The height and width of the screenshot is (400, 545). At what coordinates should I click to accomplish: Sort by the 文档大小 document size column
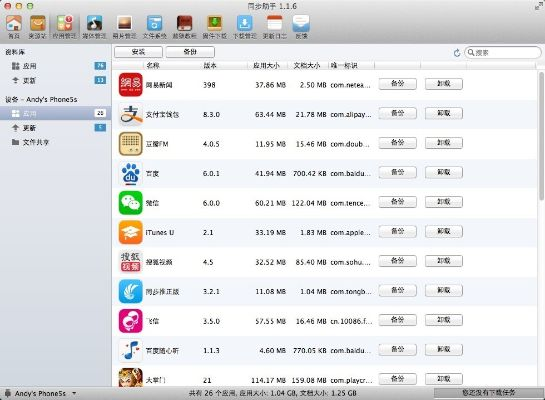tap(308, 65)
